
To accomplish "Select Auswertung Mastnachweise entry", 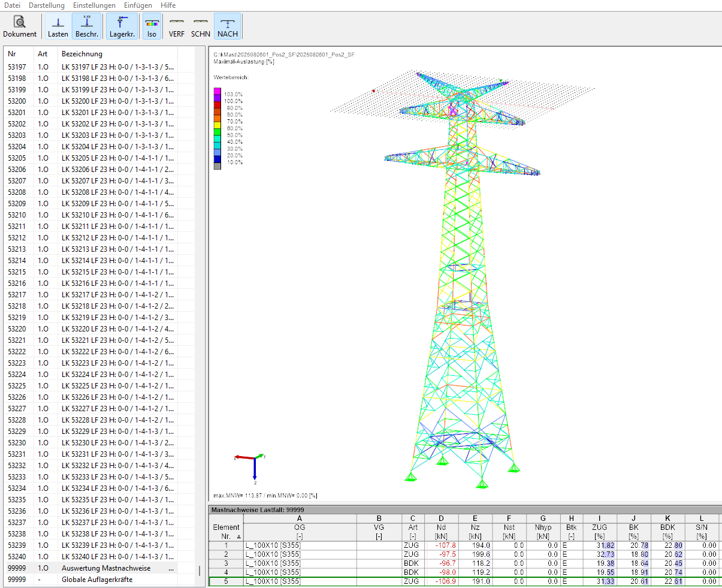I will point(106,568).
